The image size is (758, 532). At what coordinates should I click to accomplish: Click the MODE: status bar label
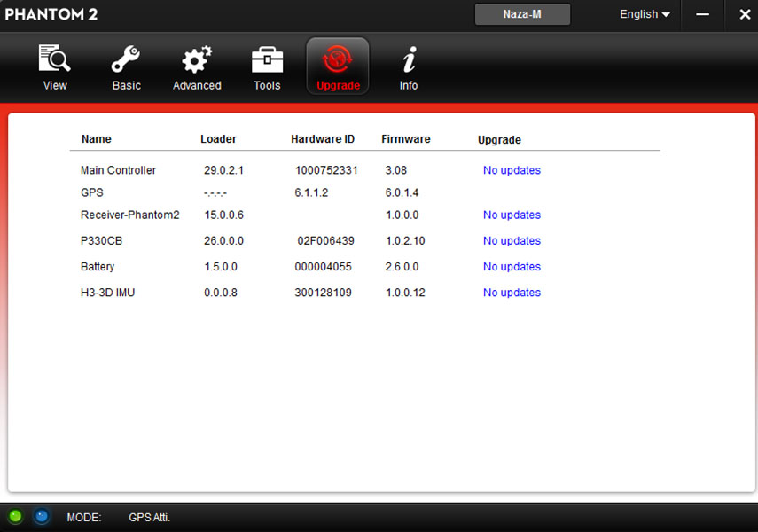click(84, 518)
